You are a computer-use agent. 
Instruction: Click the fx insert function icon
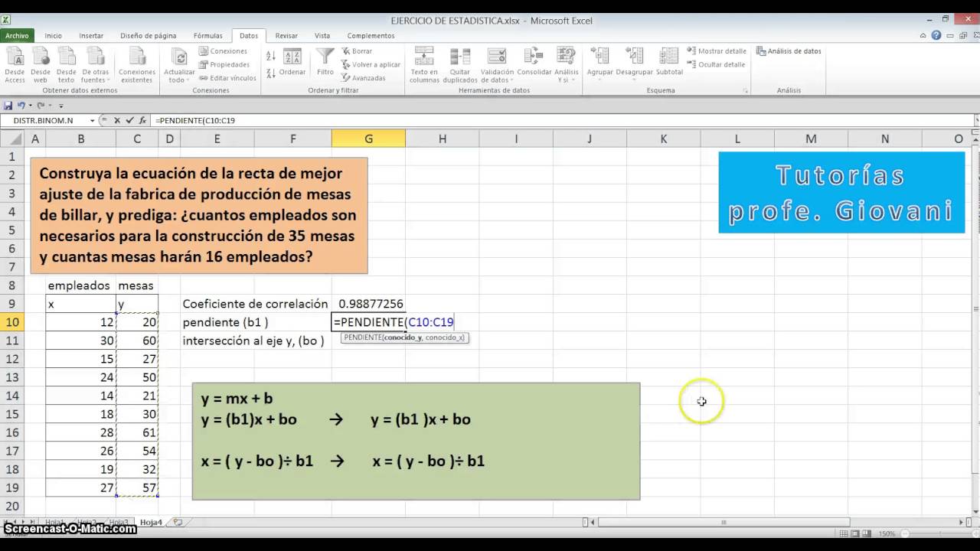[x=142, y=120]
